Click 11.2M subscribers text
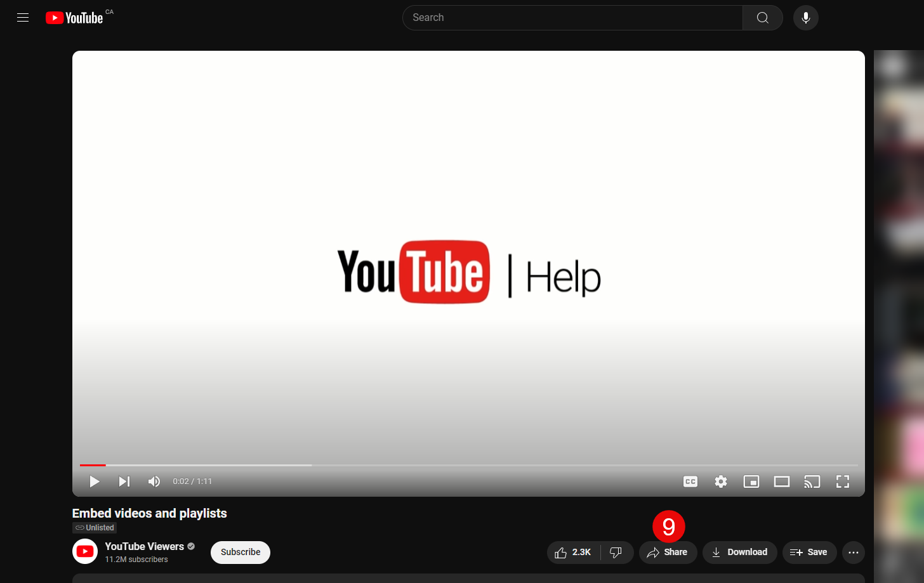The width and height of the screenshot is (924, 583). [136, 560]
